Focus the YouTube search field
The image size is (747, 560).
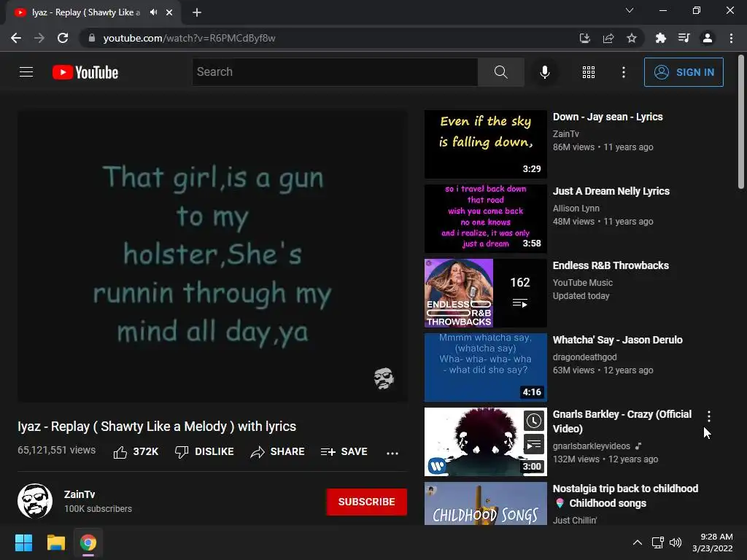[335, 72]
